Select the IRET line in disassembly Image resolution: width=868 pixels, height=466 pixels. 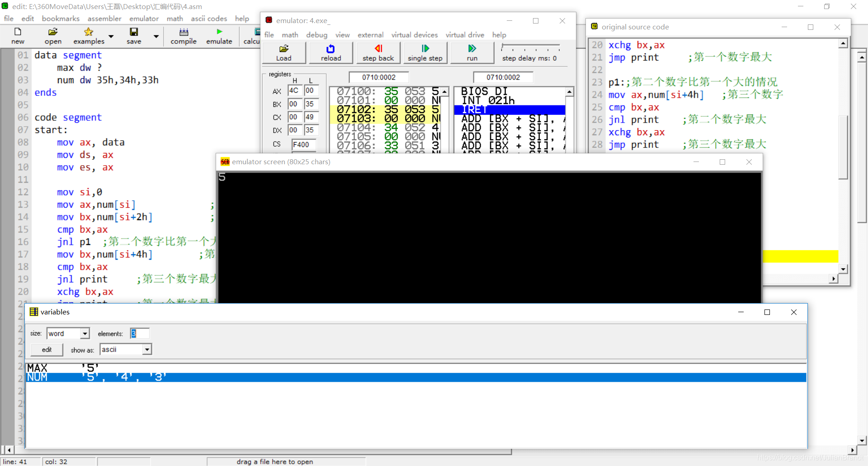pos(509,109)
